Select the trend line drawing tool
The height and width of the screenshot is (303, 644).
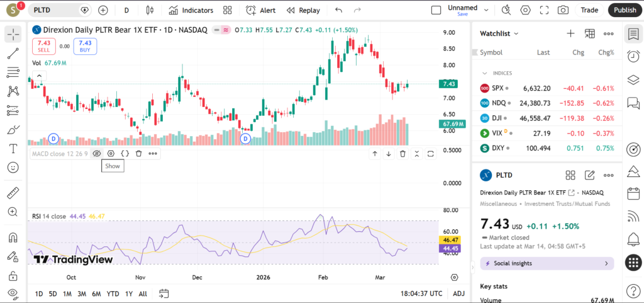pos(13,54)
